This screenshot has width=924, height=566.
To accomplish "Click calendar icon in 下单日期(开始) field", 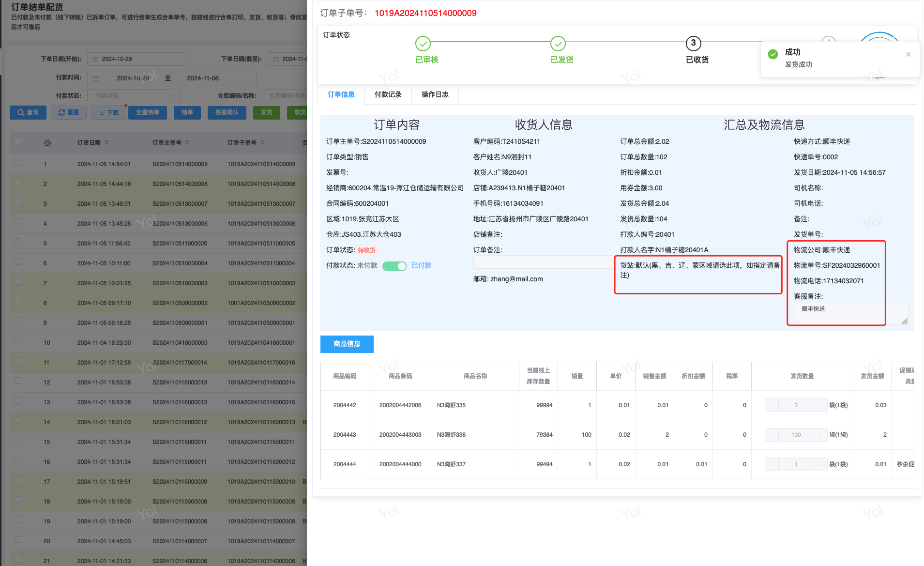I will coord(96,59).
